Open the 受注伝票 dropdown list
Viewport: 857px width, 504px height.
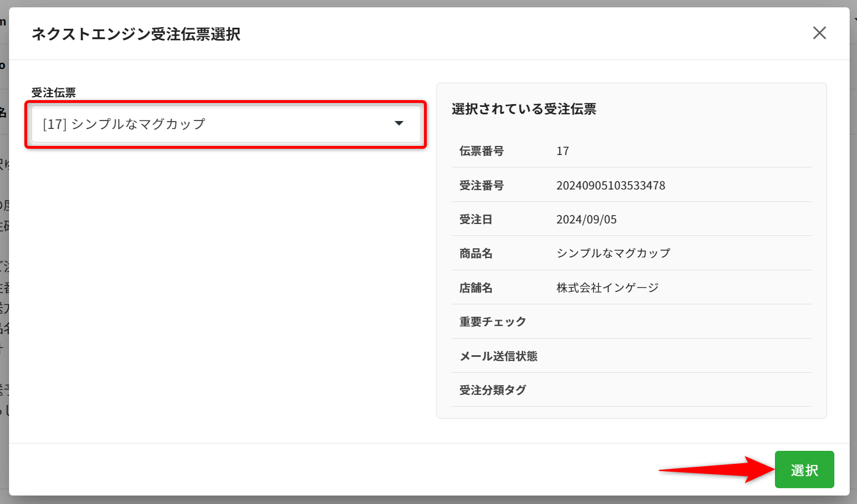point(225,124)
